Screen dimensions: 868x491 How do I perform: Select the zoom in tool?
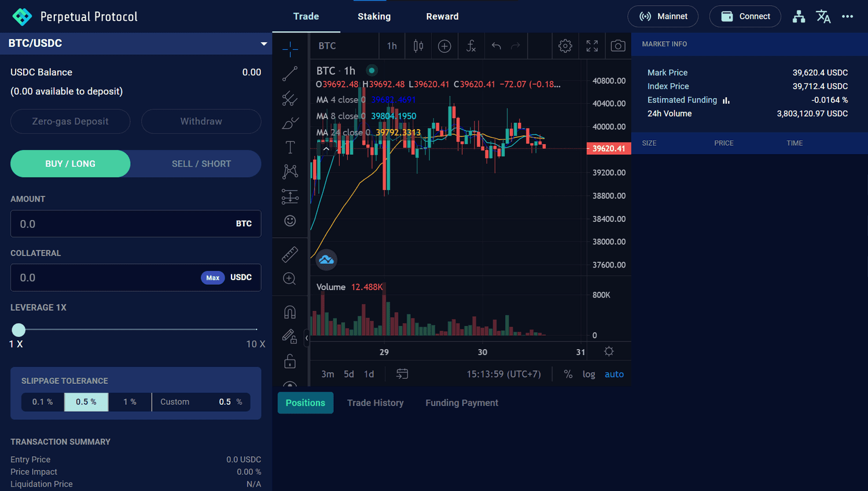[290, 279]
